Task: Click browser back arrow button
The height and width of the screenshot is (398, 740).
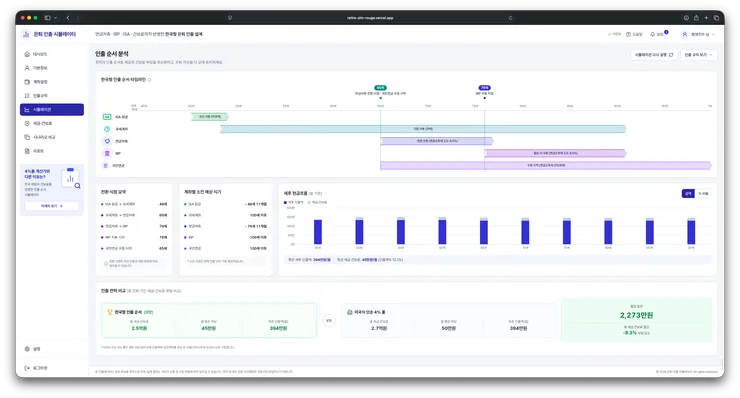Action: click(x=68, y=18)
